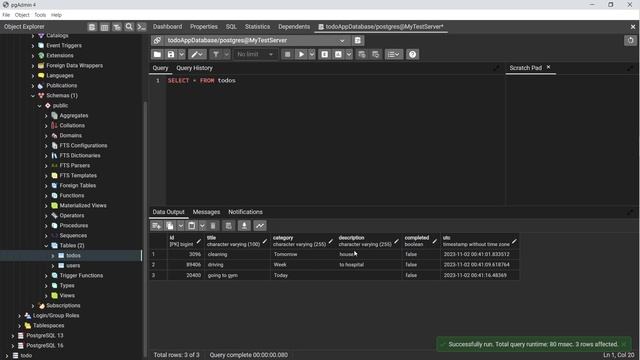
Task: Open the SQL tab
Action: [231, 27]
